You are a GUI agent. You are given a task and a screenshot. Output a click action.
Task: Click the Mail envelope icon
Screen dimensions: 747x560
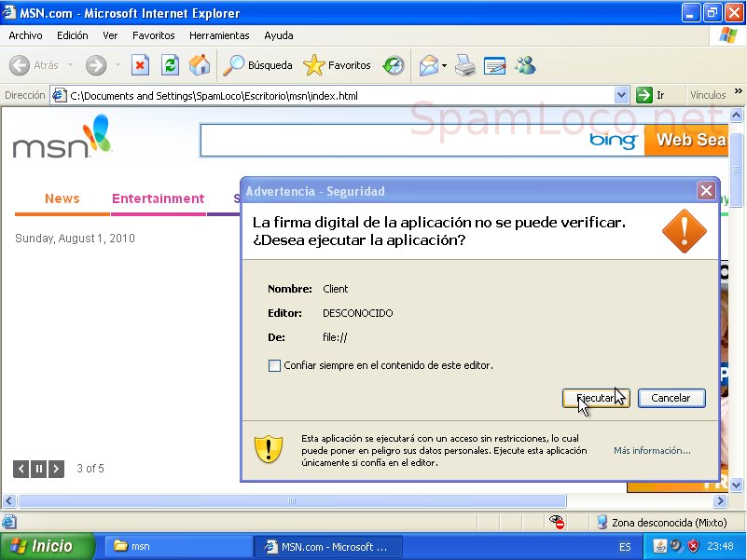(x=429, y=65)
